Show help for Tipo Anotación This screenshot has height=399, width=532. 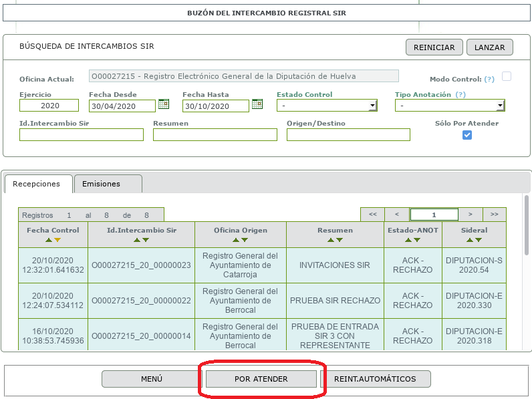(x=460, y=94)
